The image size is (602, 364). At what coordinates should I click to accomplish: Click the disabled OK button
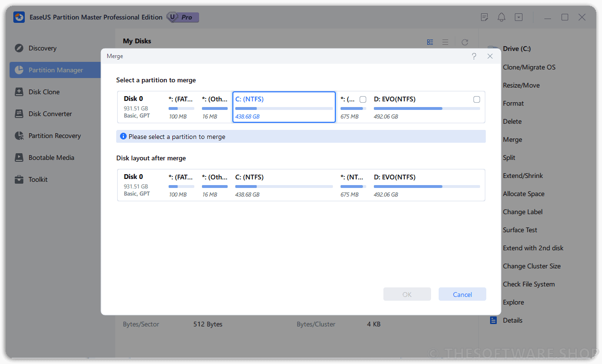coord(407,294)
